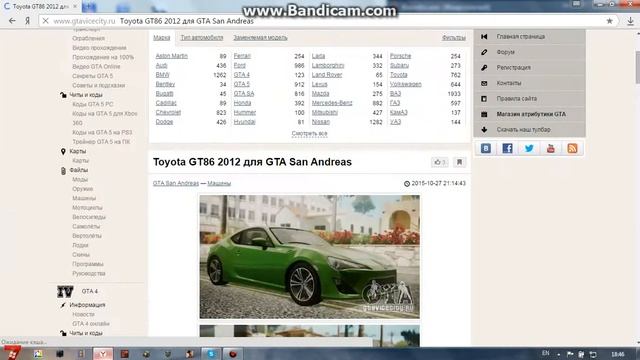This screenshot has width=640, height=360.
Task: Open Фильтры link
Action: coord(453,38)
